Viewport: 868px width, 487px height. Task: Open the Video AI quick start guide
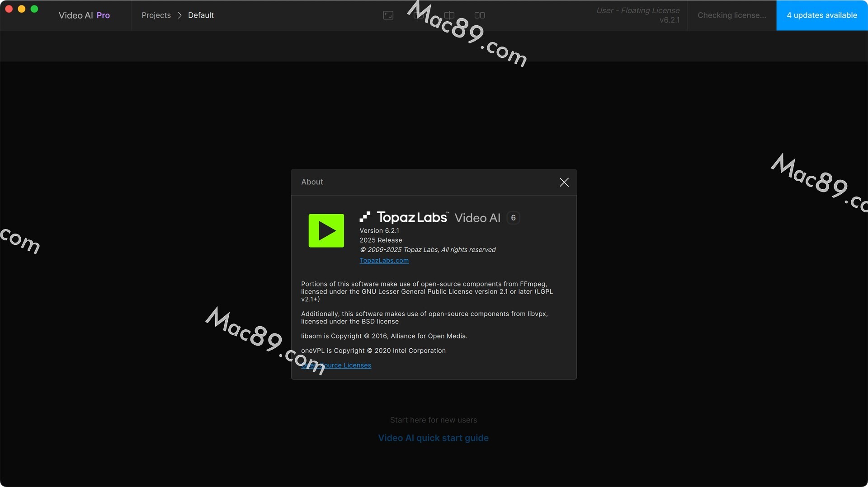433,438
